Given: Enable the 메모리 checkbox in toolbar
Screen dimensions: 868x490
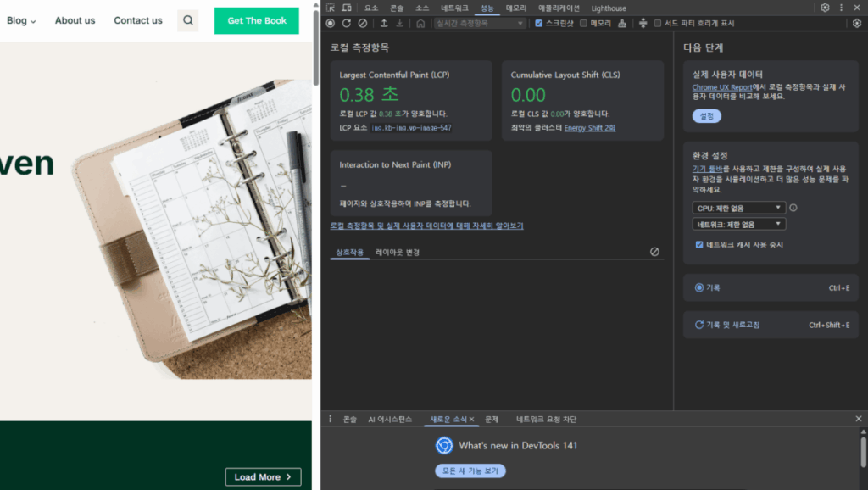Looking at the screenshot, I should pyautogui.click(x=583, y=23).
